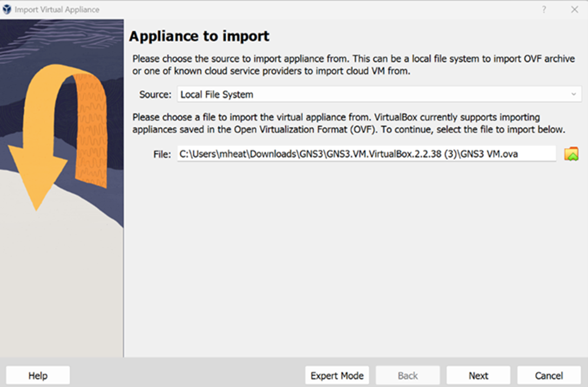Click the Appliance to import heading
Screen dimensions: 588x387
(199, 36)
